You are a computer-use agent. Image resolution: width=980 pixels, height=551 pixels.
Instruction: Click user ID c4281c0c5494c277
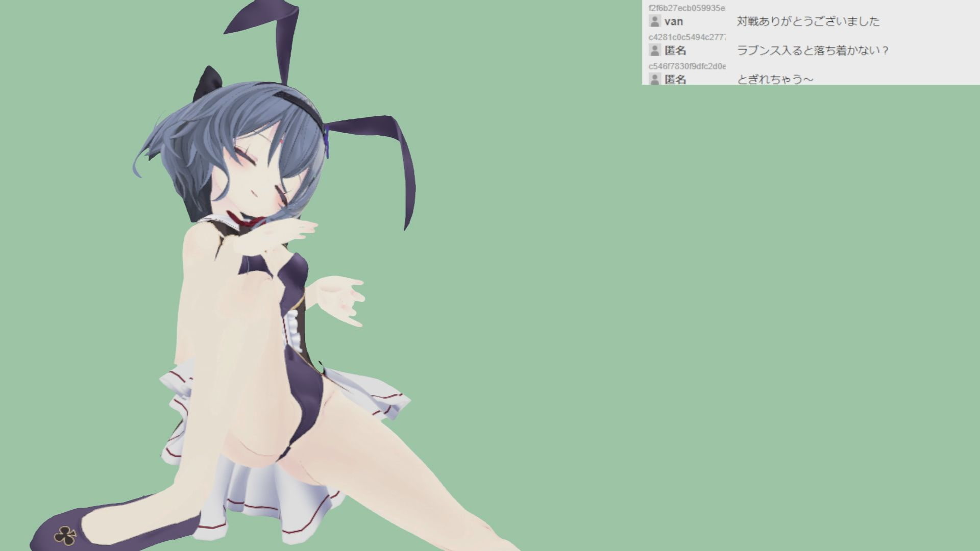tap(687, 37)
